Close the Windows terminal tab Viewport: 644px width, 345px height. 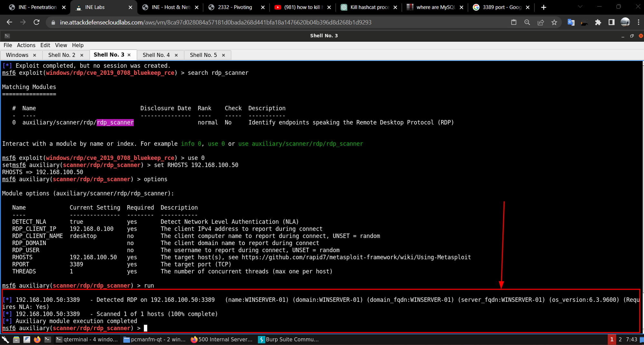(x=34, y=55)
